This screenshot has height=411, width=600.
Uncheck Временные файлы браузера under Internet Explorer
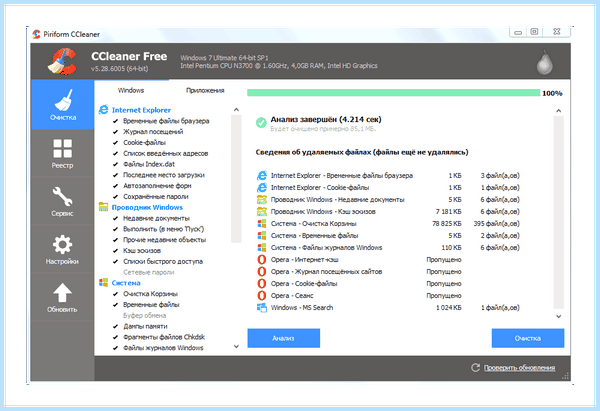pos(116,121)
